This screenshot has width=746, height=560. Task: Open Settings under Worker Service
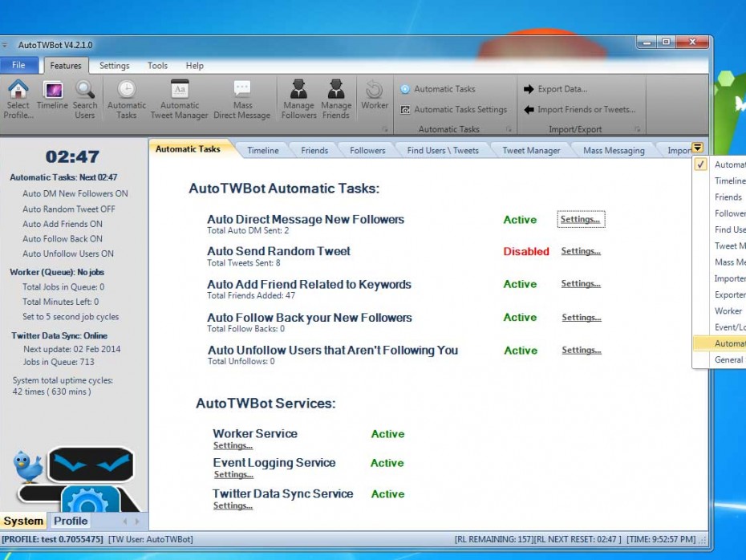233,446
